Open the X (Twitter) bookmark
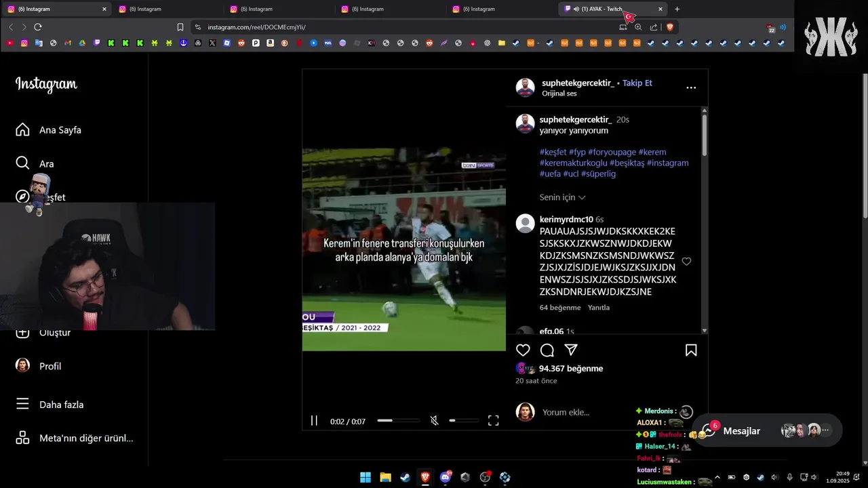The height and width of the screenshot is (488, 868). click(x=212, y=43)
